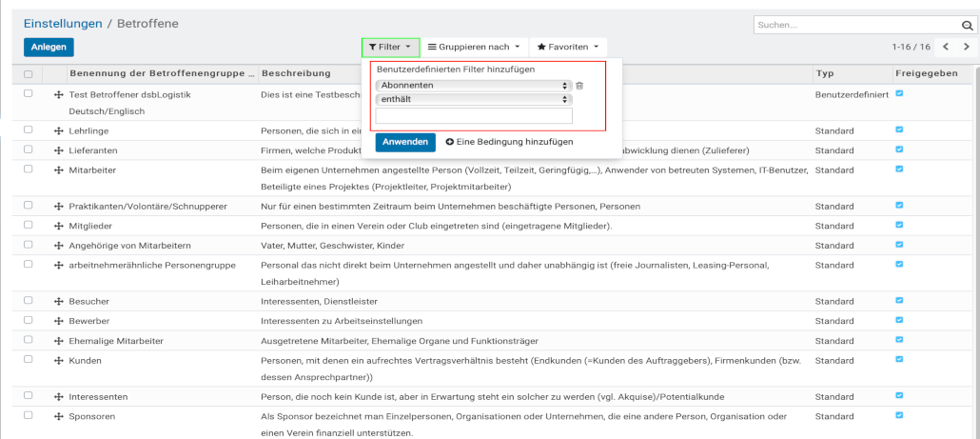This screenshot has width=980, height=439.
Task: Click Einstellungen breadcrumb link
Action: (63, 23)
